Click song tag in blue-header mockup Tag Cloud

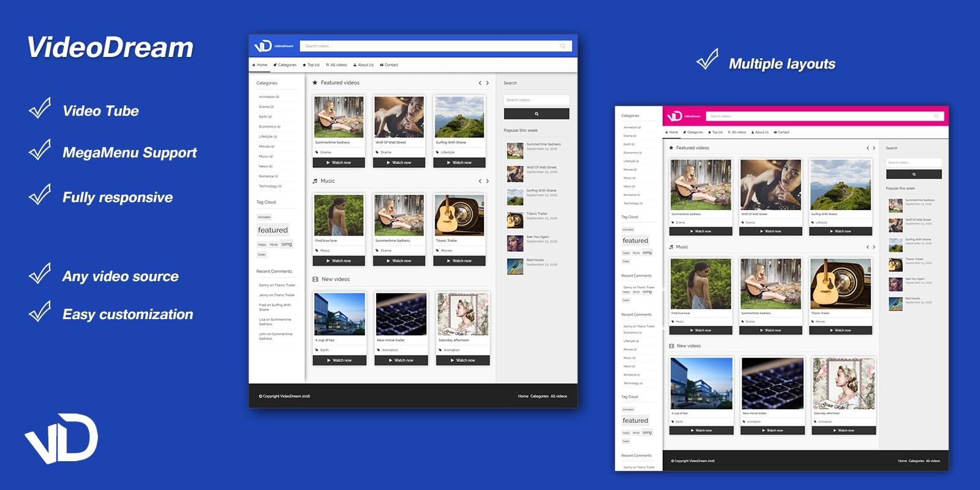click(287, 244)
